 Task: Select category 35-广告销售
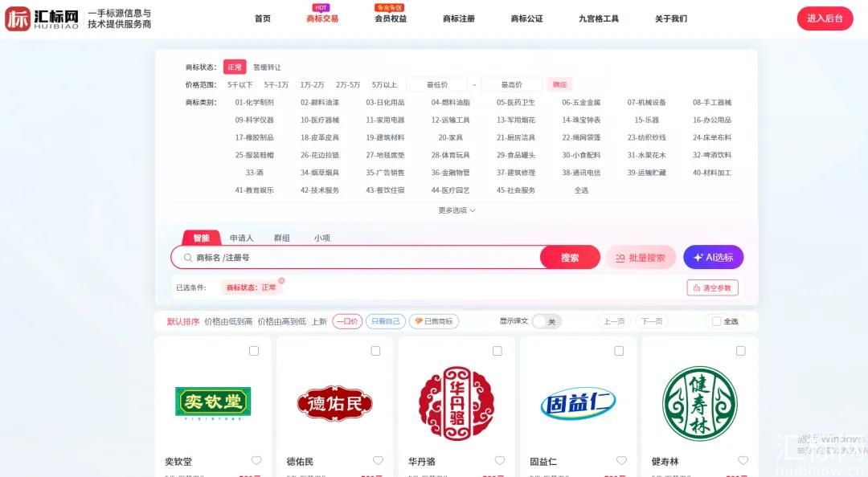point(385,173)
